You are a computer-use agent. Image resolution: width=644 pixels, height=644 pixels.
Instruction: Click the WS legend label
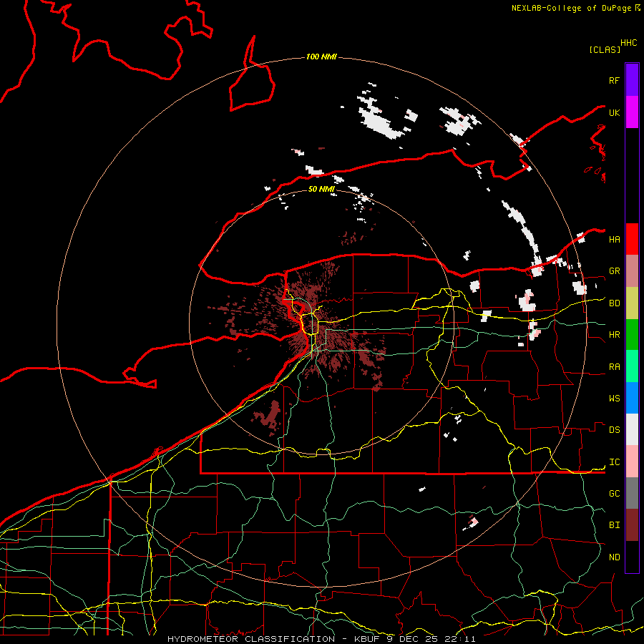(614, 399)
